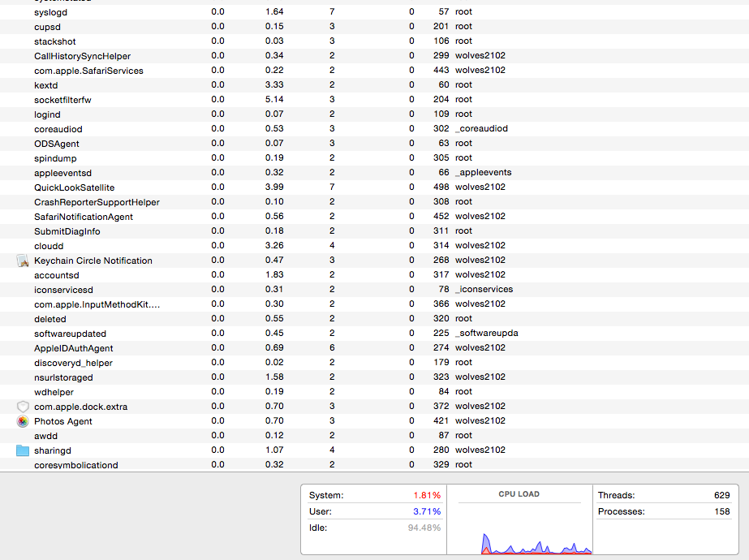The width and height of the screenshot is (749, 560).
Task: Select the cupsd process
Action: click(x=375, y=27)
